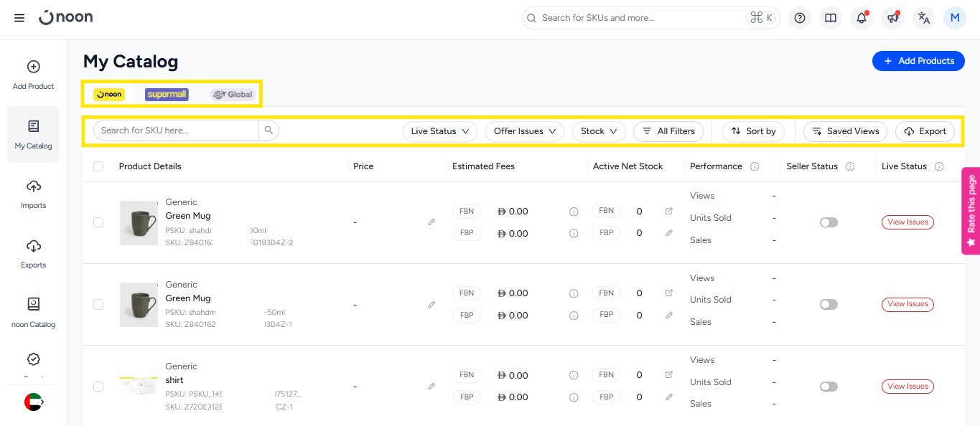980x426 pixels.
Task: Click the Export button
Action: coord(925,131)
